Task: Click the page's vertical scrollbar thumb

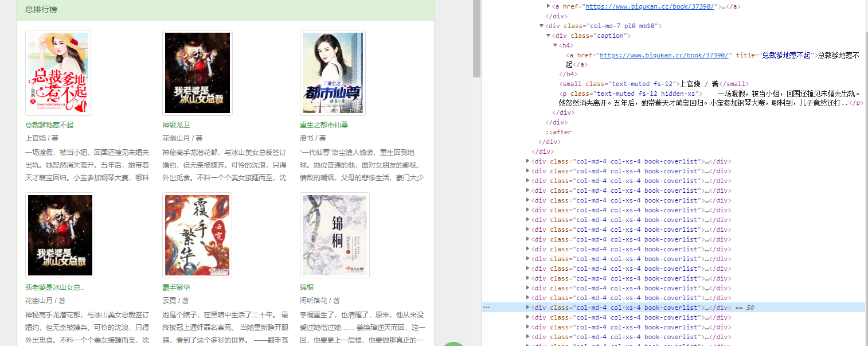Action: [476, 38]
